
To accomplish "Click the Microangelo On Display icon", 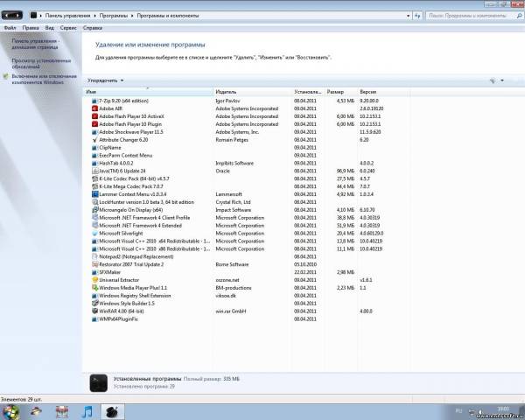I will tap(94, 210).
